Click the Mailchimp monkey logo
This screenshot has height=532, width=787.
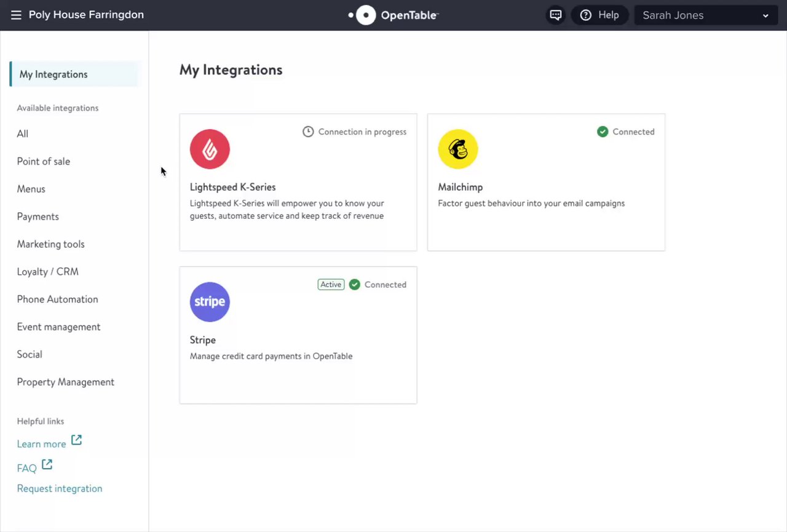(457, 149)
